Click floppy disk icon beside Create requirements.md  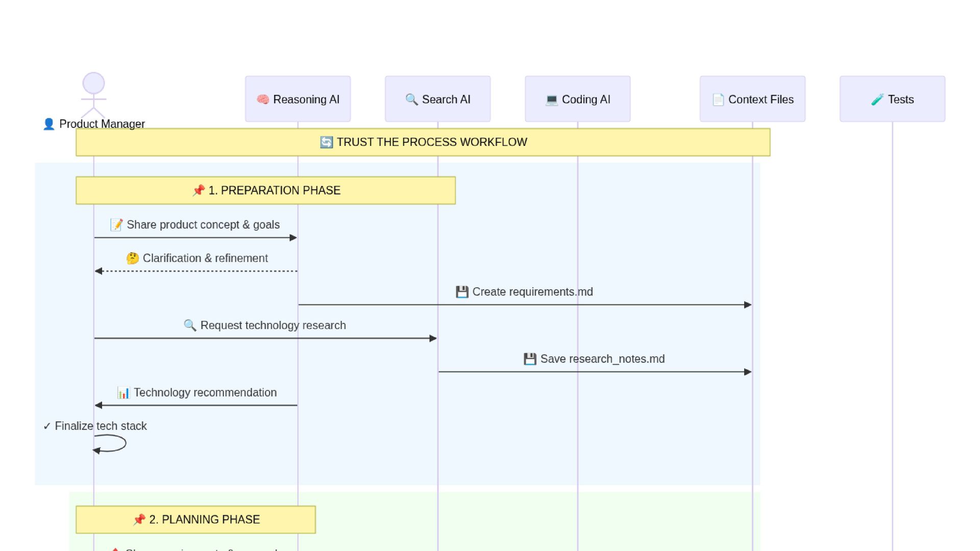click(x=462, y=292)
